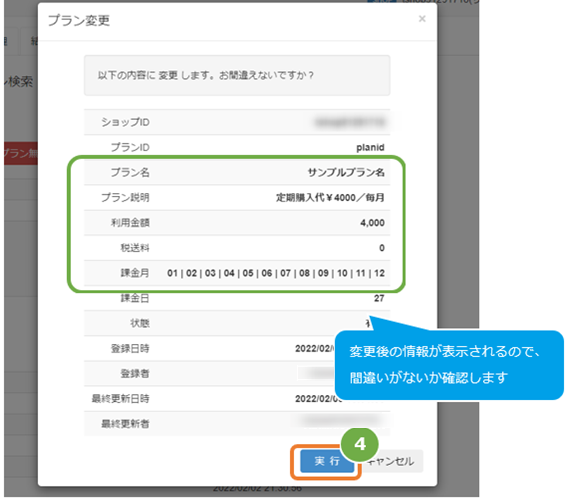This screenshot has height=503, width=568.
Task: Click the red プラン button behind dialog
Action: [21, 154]
